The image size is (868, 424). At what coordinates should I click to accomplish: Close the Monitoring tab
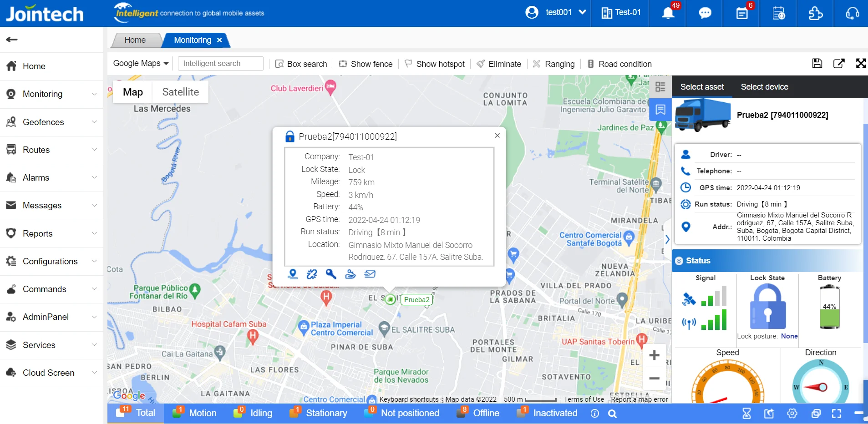coord(219,40)
